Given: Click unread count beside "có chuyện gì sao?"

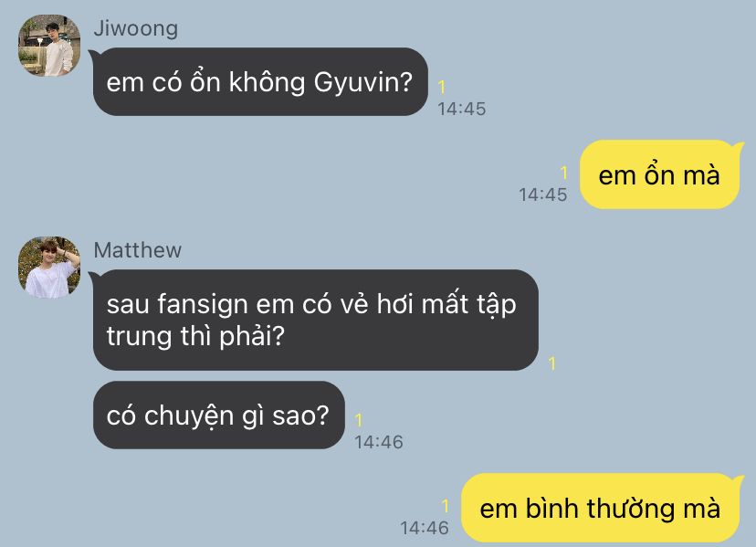Looking at the screenshot, I should point(359,420).
